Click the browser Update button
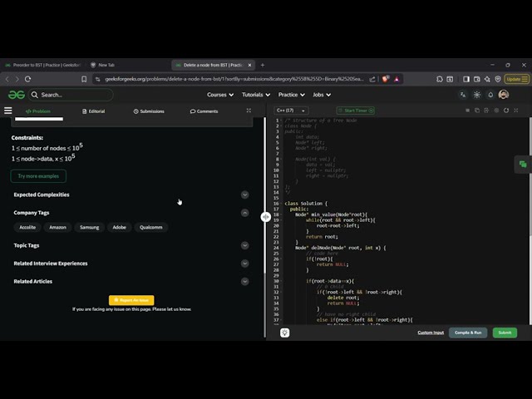 (x=517, y=79)
